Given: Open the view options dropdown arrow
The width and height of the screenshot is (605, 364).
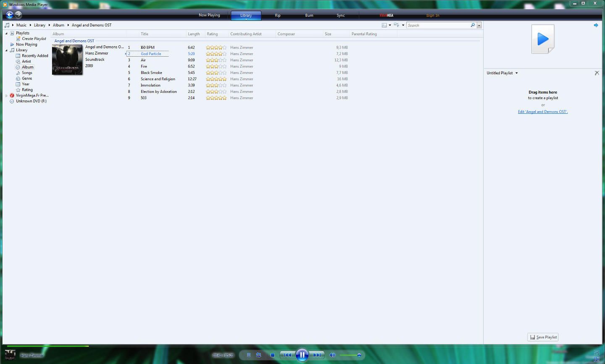Looking at the screenshot, I should coord(403,25).
